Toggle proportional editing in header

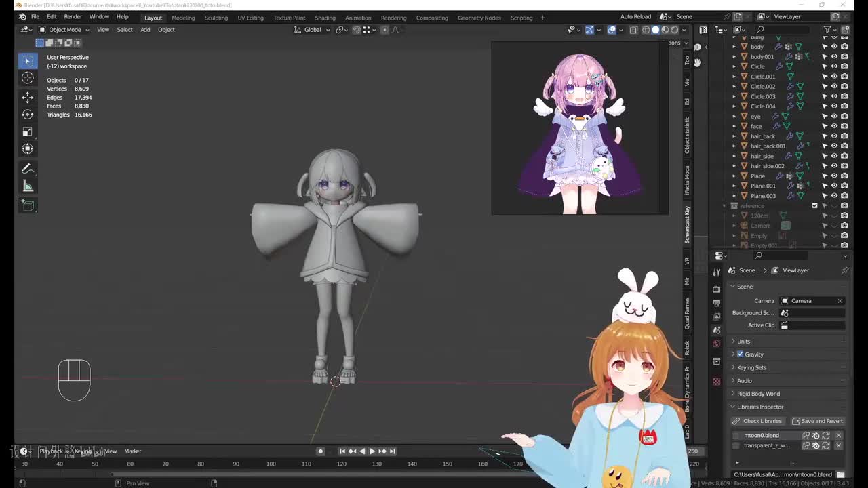[x=385, y=30]
